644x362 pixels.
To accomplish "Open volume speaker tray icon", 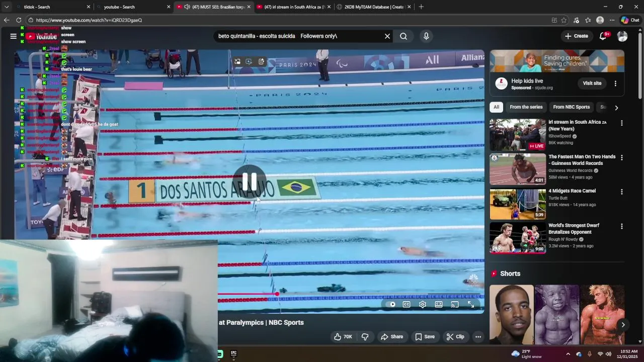I will (x=608, y=354).
